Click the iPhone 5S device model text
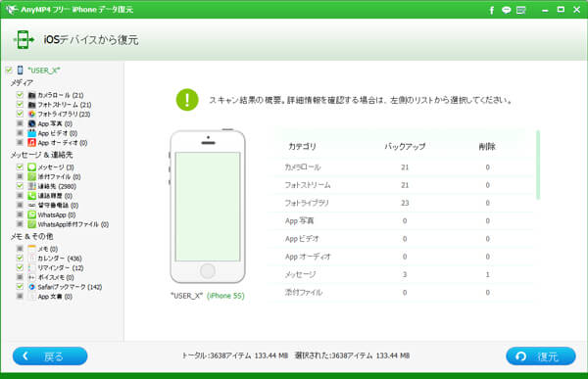Screen dimensions: 588x379 click(225, 296)
